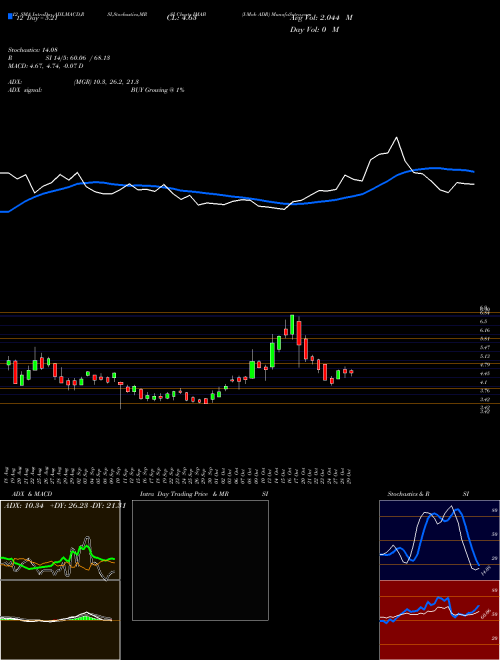
Task: Click the tallest green candlestick at the price peak
Action: click(x=292, y=325)
